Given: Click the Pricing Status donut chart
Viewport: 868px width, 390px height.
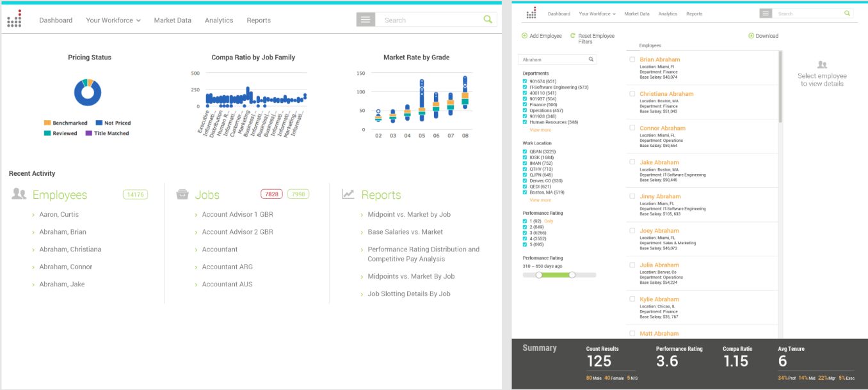Looking at the screenshot, I should (88, 93).
